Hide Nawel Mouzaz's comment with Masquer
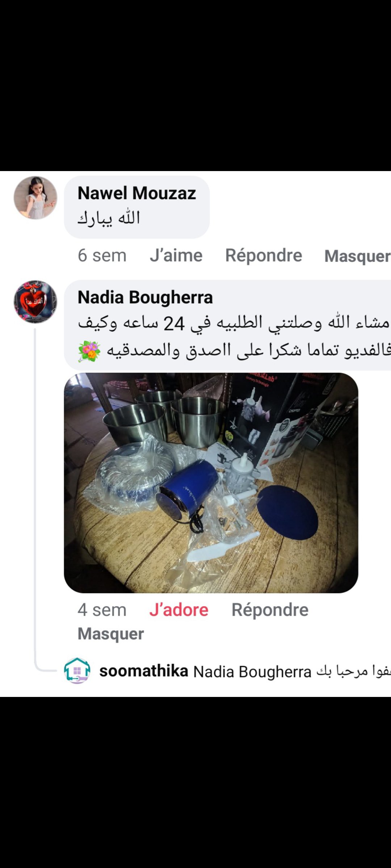Screen dimensions: 391x868 tap(358, 256)
